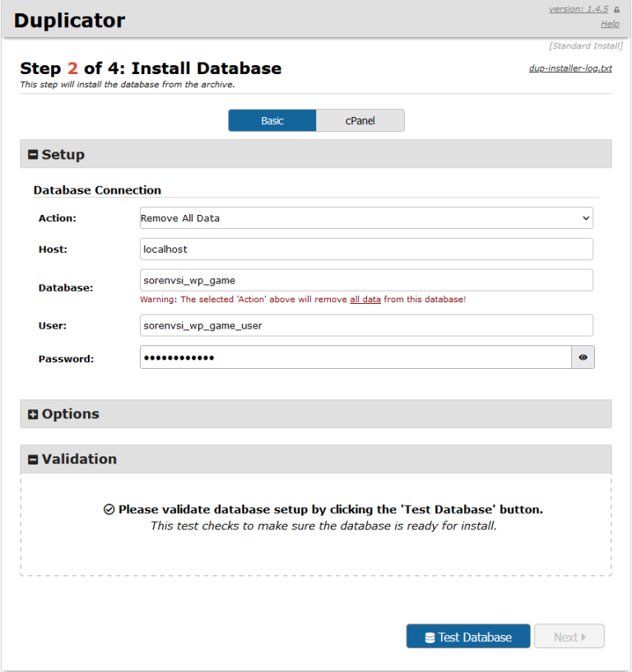
Task: Expand the Options section via plus icon
Action: tap(34, 414)
